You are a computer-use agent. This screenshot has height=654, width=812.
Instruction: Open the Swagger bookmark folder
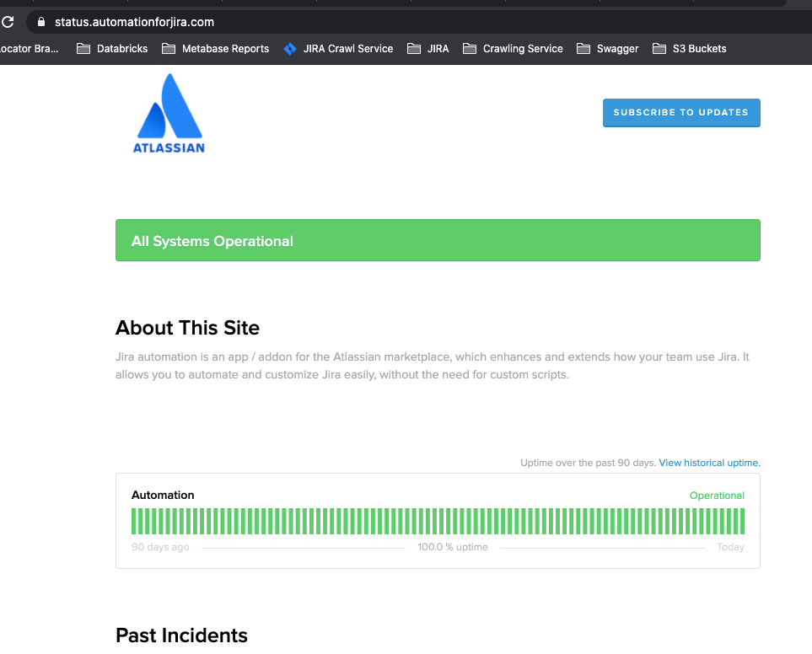(607, 49)
